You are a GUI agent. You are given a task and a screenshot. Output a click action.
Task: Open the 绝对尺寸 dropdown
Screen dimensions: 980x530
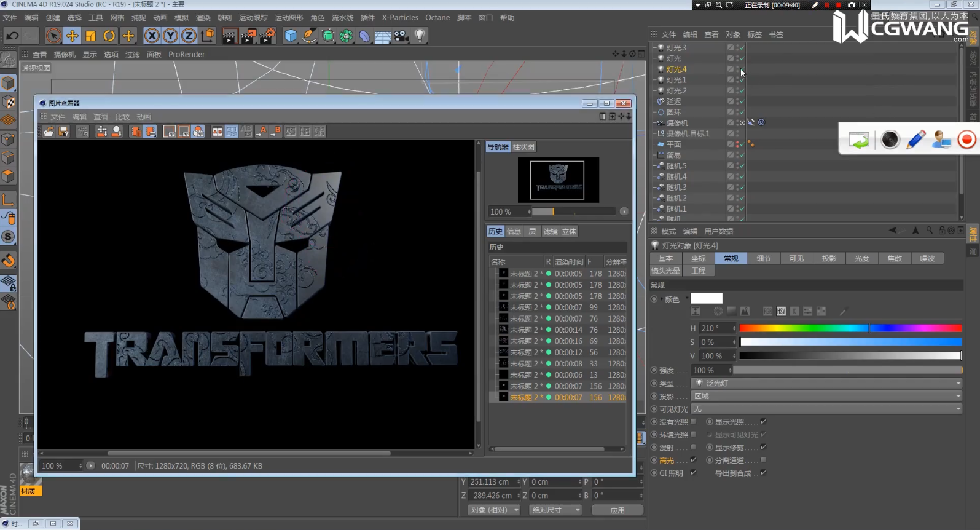(x=555, y=510)
